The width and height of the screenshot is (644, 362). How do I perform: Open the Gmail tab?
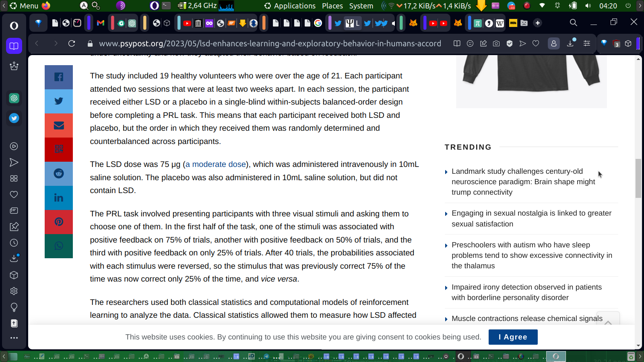pos(101,23)
